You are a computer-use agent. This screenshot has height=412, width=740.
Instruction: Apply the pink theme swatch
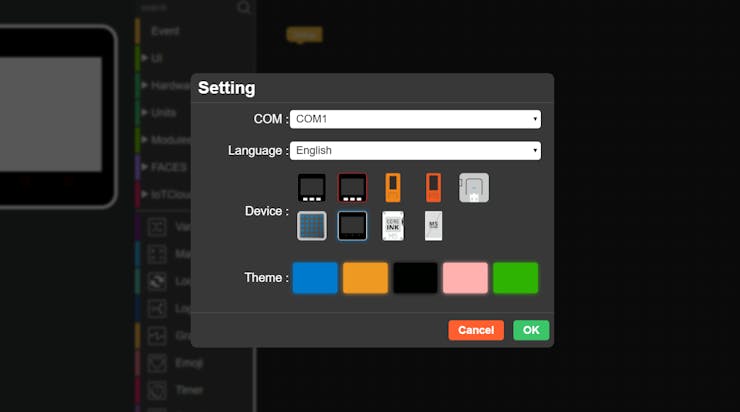pos(465,278)
